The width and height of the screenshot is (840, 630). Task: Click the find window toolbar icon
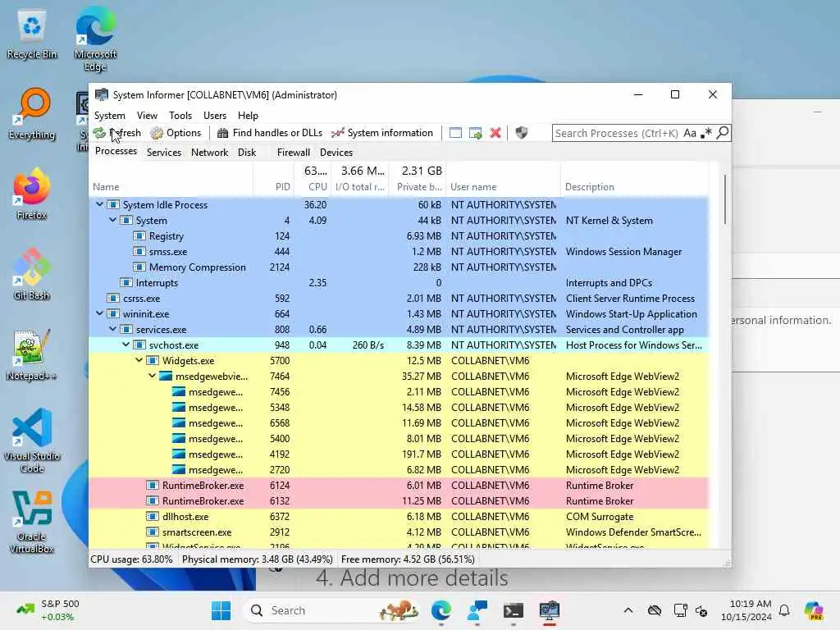point(455,133)
